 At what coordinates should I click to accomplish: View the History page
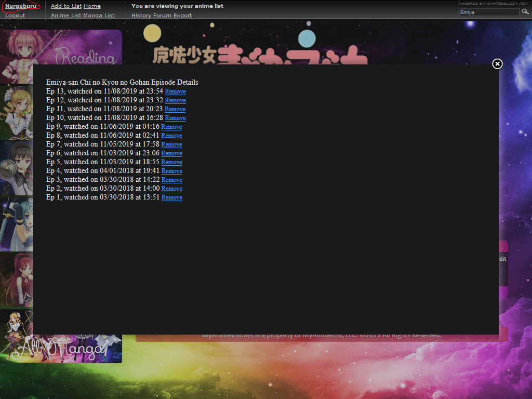(141, 16)
